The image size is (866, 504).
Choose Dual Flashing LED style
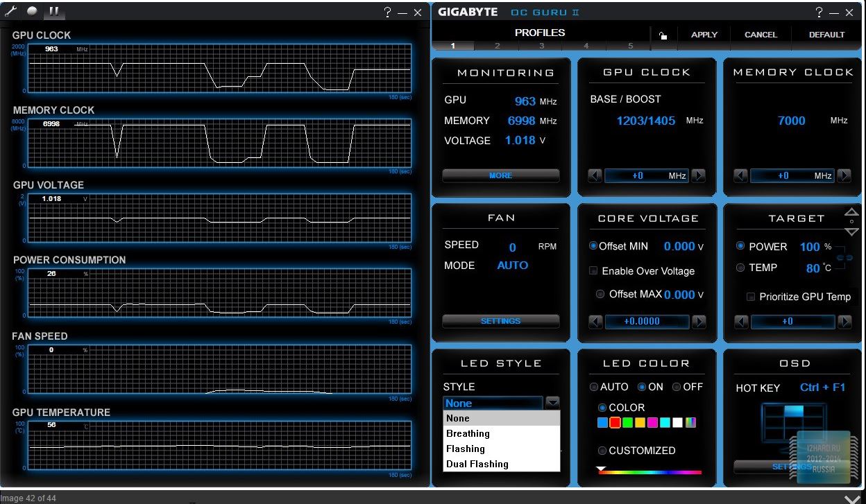point(501,464)
